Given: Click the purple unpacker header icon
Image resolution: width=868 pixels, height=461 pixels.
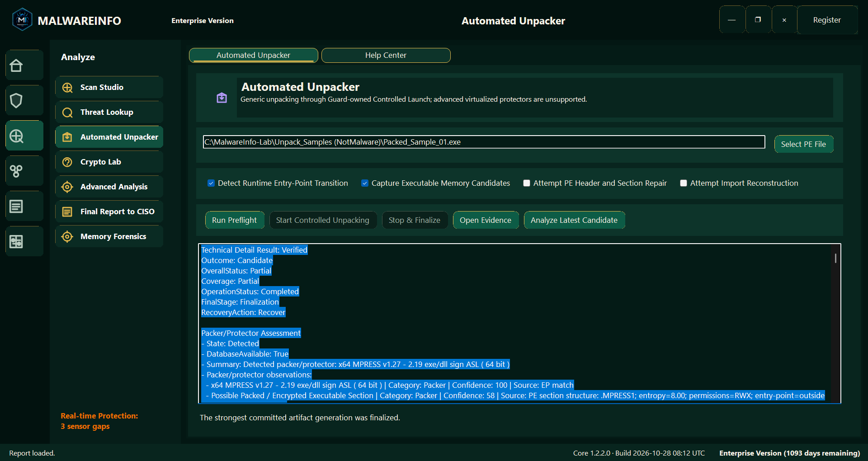Looking at the screenshot, I should pyautogui.click(x=222, y=98).
